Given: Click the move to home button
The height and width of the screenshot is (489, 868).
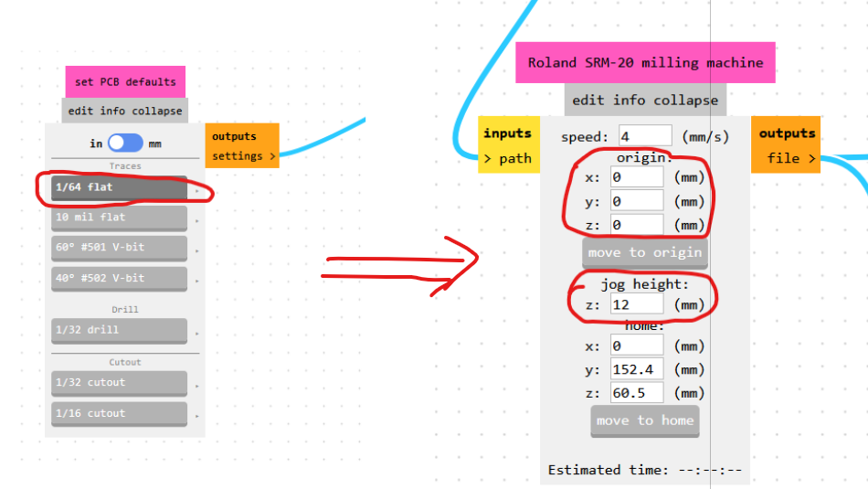Looking at the screenshot, I should tap(645, 420).
